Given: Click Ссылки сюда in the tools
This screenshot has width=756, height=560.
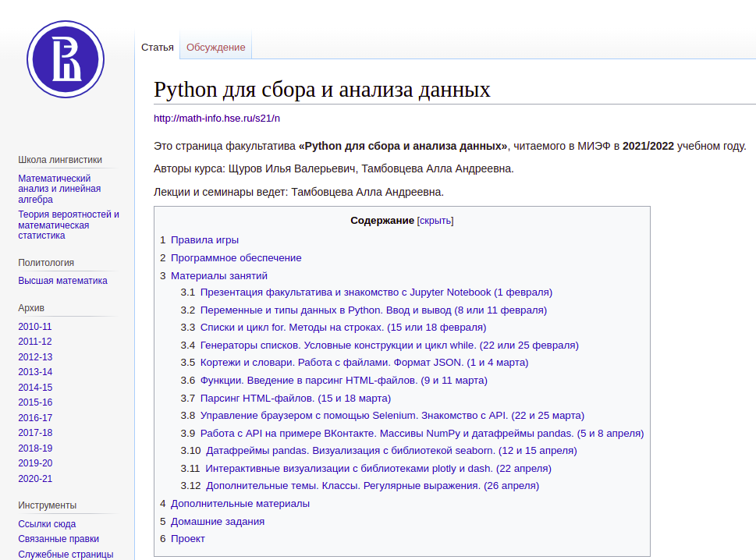Looking at the screenshot, I should pos(47,525).
